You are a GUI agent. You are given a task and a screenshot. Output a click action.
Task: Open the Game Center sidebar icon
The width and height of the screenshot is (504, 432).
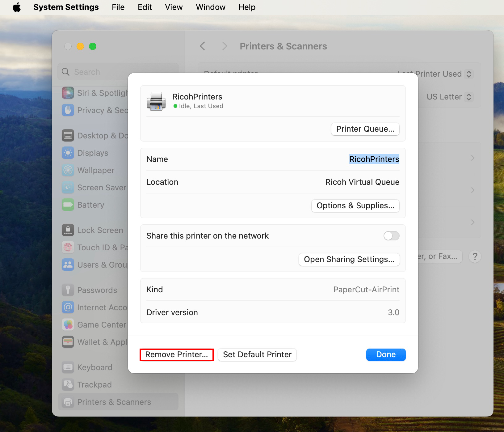click(68, 325)
